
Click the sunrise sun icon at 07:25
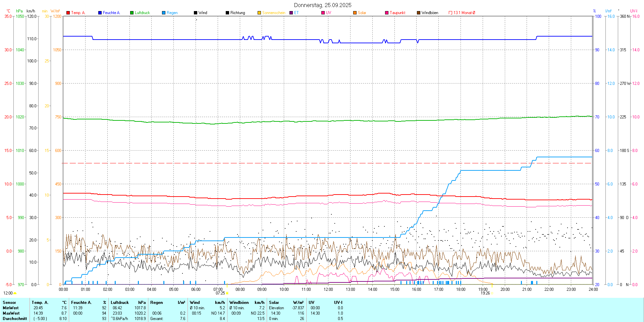[227, 293]
